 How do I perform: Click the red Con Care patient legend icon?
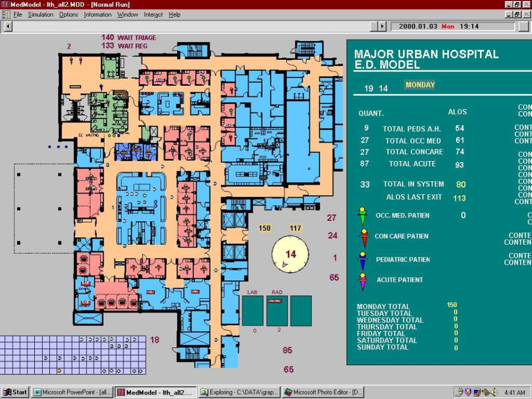tap(364, 237)
